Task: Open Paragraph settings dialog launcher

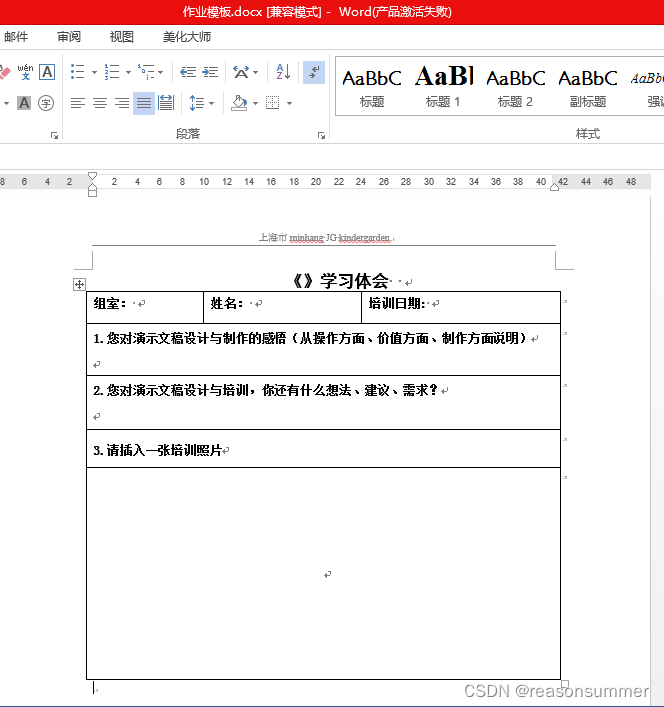Action: click(x=321, y=135)
